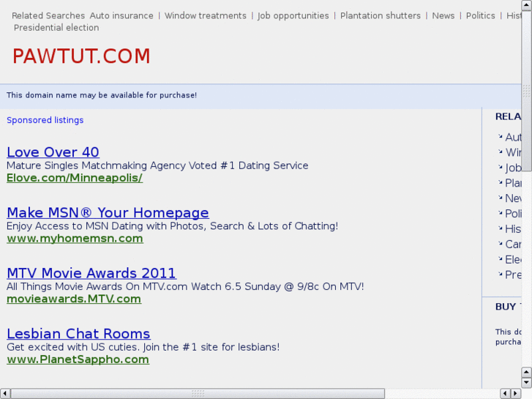532x399 pixels.
Task: Select Presidential election related search
Action: [x=56, y=28]
